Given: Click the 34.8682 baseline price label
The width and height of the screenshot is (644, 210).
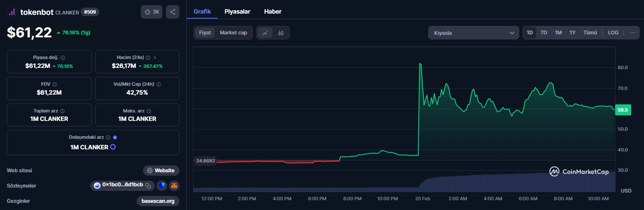Looking at the screenshot, I should pos(205,161).
